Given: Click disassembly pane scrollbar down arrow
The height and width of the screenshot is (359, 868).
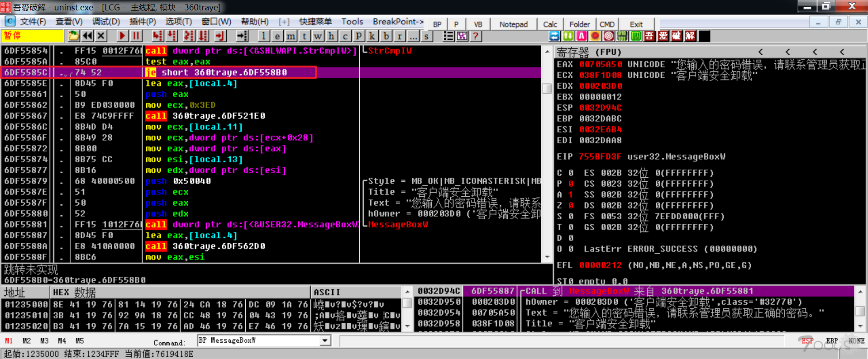Looking at the screenshot, I should click(x=547, y=257).
